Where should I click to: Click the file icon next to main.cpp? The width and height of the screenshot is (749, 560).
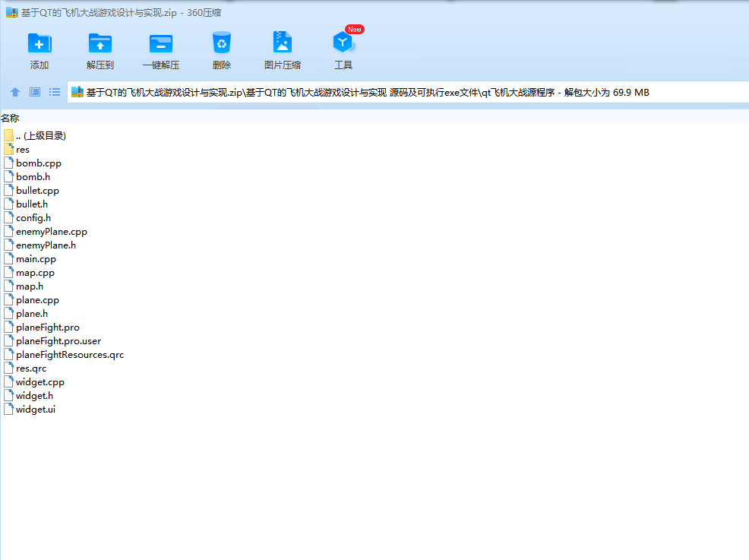click(8, 259)
